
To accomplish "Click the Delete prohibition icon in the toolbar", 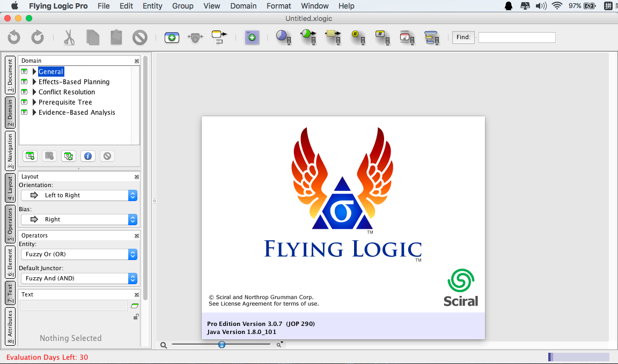I will pos(140,38).
